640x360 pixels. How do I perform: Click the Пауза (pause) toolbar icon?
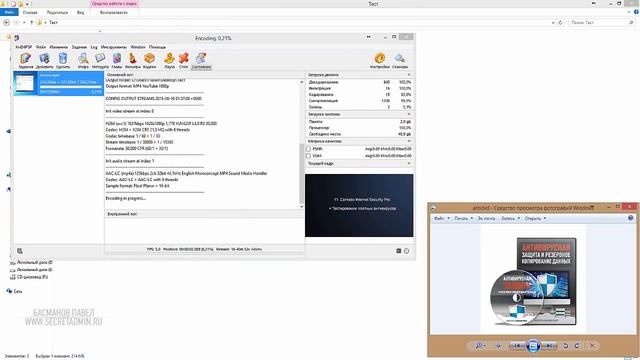coord(169,60)
